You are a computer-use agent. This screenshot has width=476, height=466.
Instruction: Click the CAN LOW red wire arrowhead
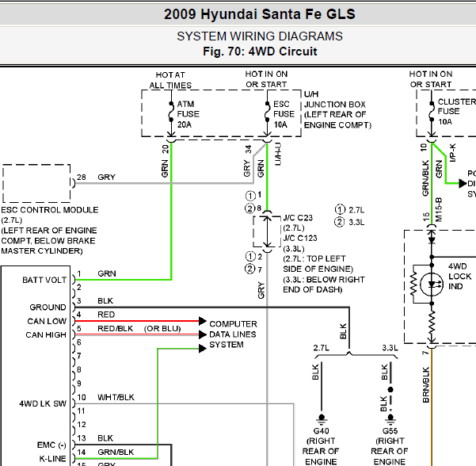pos(203,321)
